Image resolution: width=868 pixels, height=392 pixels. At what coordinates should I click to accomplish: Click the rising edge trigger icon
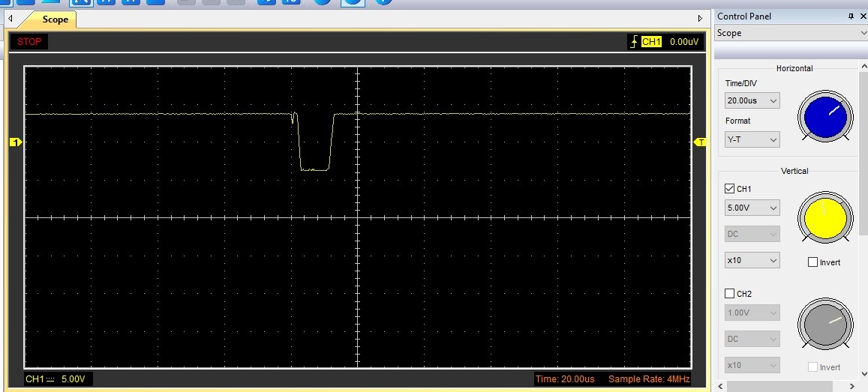pos(634,42)
